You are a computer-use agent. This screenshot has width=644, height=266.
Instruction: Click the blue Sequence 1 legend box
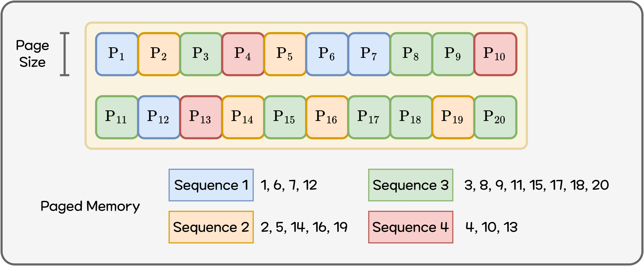tap(211, 185)
